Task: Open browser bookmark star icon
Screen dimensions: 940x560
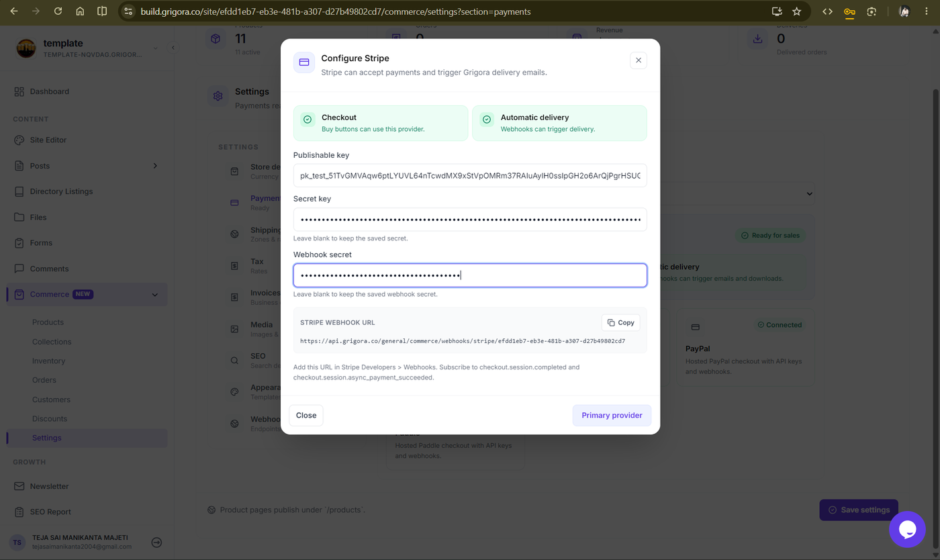Action: (x=796, y=11)
